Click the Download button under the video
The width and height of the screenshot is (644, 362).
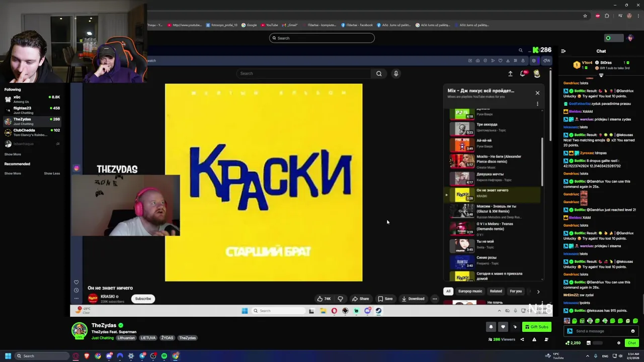coord(413,299)
